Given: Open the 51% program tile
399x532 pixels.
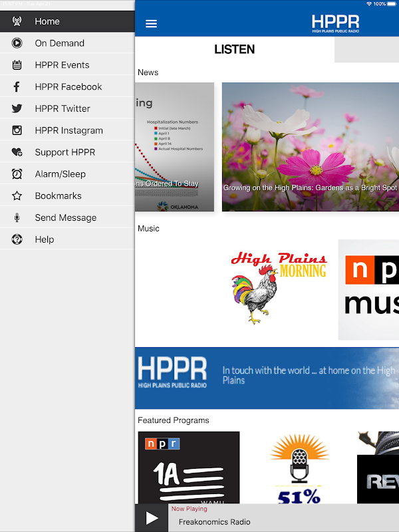Looking at the screenshot, I should point(299,468).
